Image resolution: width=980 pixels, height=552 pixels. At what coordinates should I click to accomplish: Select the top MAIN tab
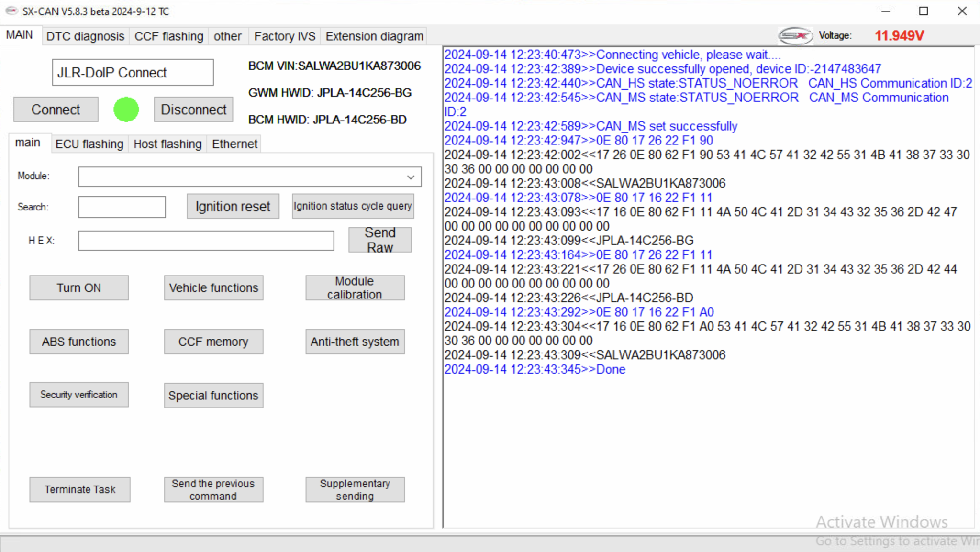point(20,35)
